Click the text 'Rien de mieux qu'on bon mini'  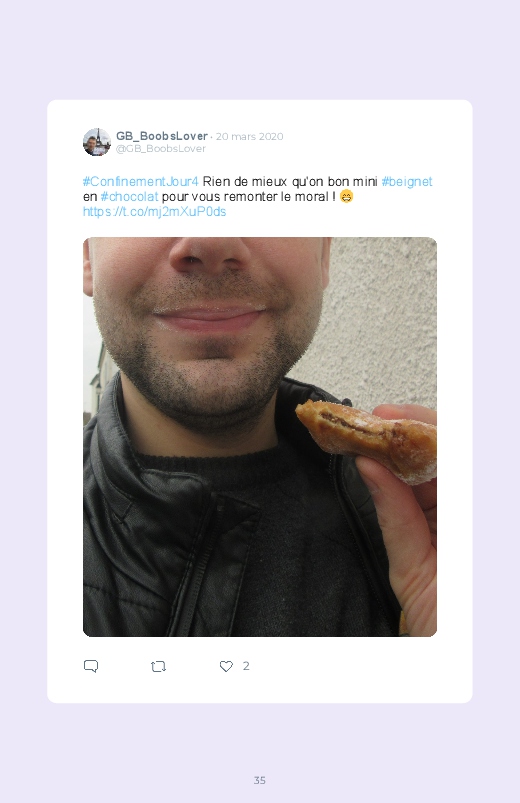pyautogui.click(x=290, y=182)
